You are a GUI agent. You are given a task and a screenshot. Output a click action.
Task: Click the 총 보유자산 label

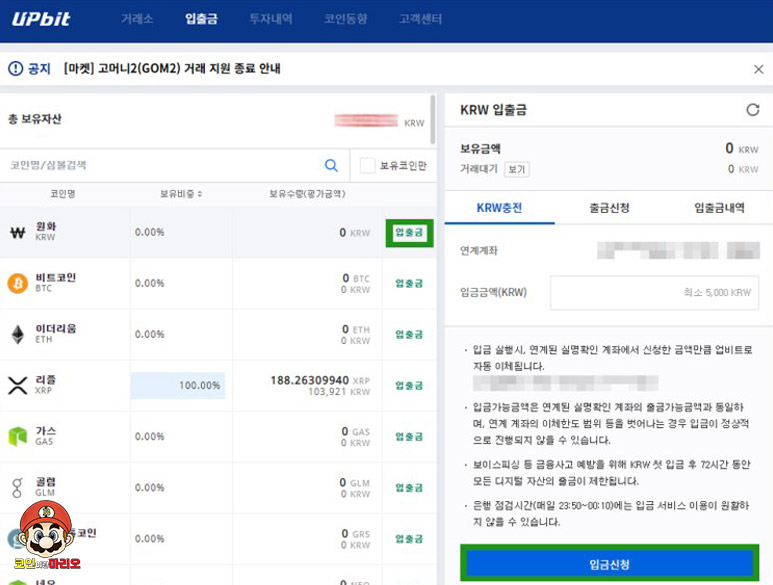coord(35,119)
